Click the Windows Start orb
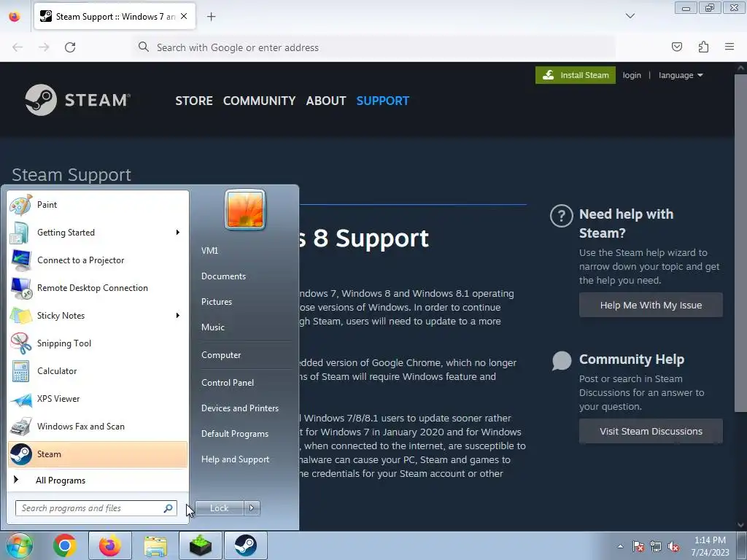The height and width of the screenshot is (560, 747). (x=19, y=545)
